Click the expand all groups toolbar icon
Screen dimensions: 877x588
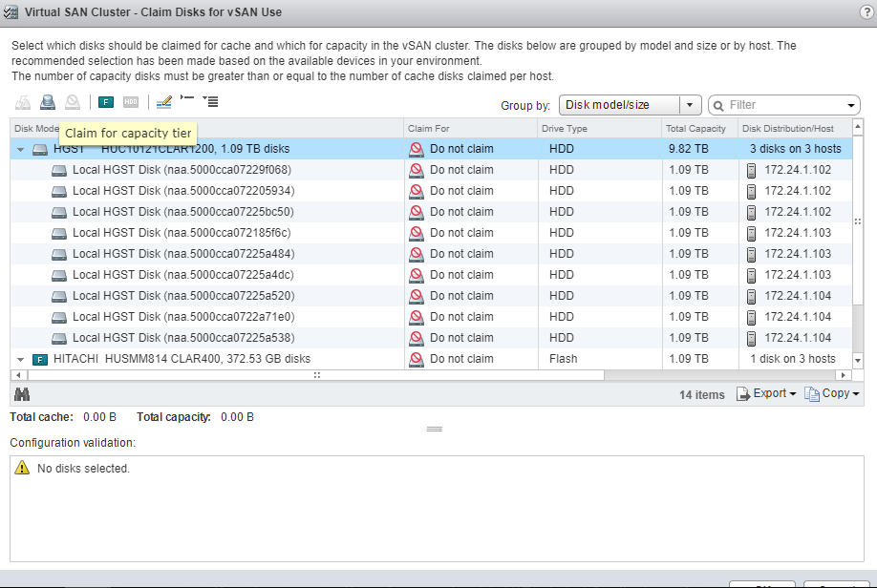(211, 101)
